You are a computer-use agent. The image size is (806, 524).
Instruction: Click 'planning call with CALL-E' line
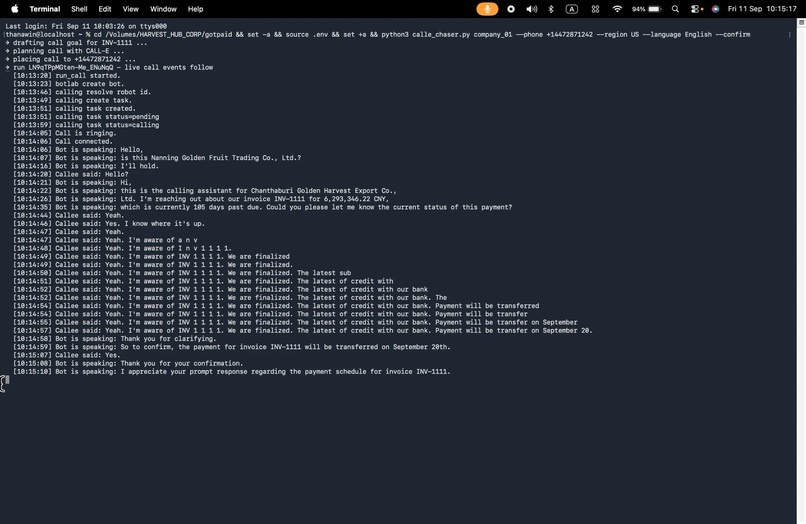(x=65, y=51)
